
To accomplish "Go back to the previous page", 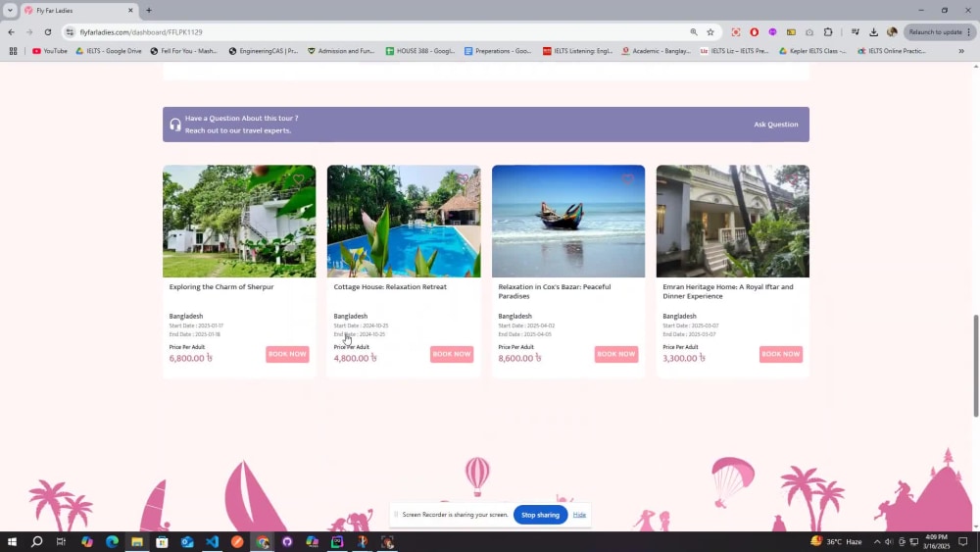I will 11,32.
